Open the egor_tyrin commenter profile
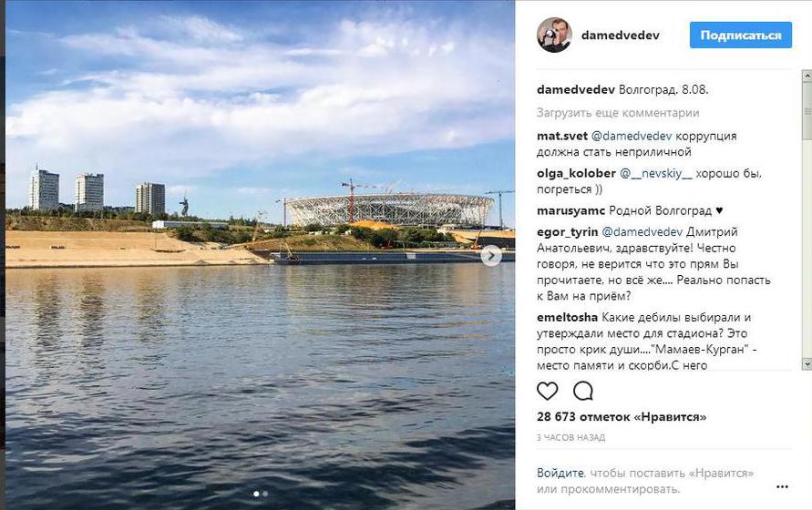 [x=568, y=231]
